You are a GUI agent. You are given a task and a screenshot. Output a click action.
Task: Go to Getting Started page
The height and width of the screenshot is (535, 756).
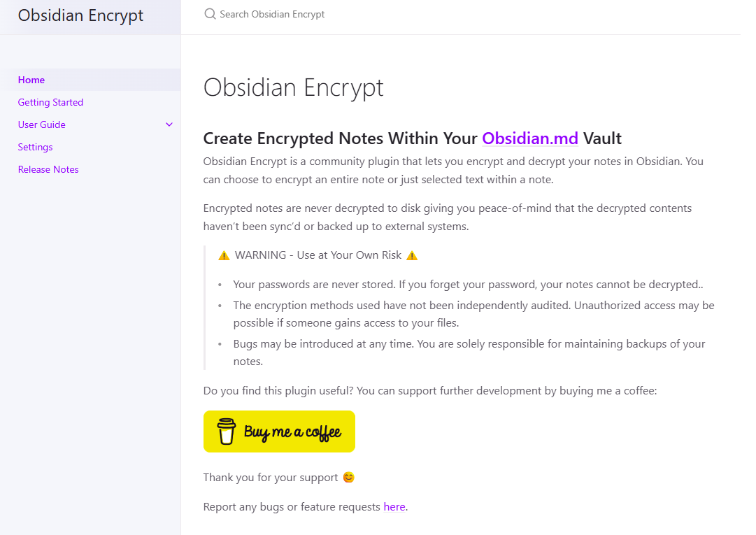50,102
